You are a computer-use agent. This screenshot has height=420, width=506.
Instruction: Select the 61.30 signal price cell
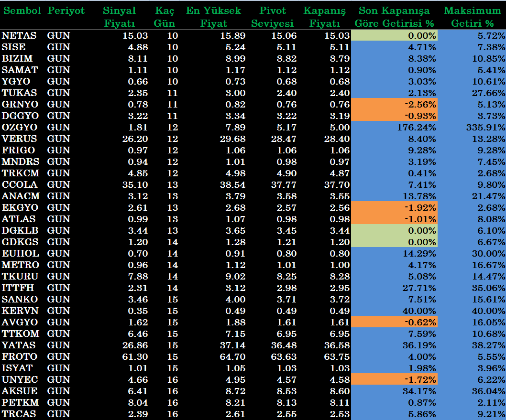135,356
